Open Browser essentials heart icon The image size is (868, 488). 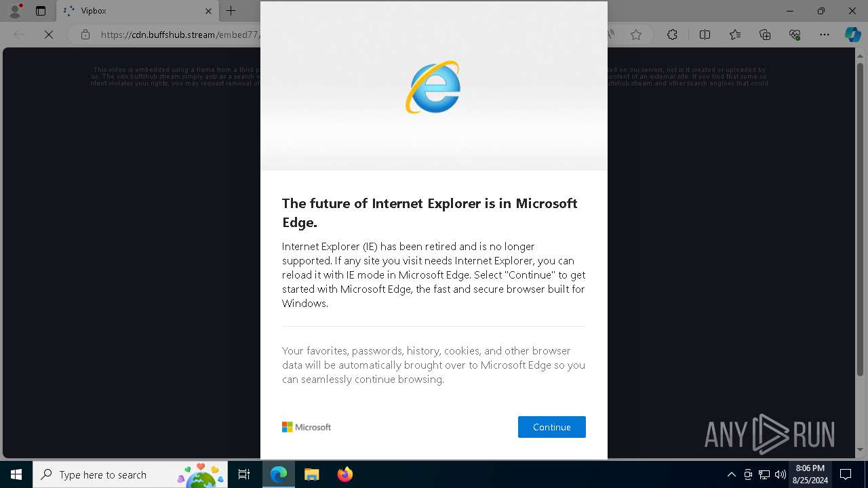tap(795, 35)
